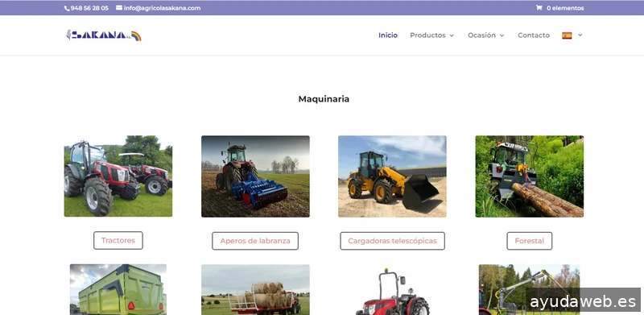The image size is (644, 315).
Task: Open the green trailer photo
Action: click(x=118, y=289)
